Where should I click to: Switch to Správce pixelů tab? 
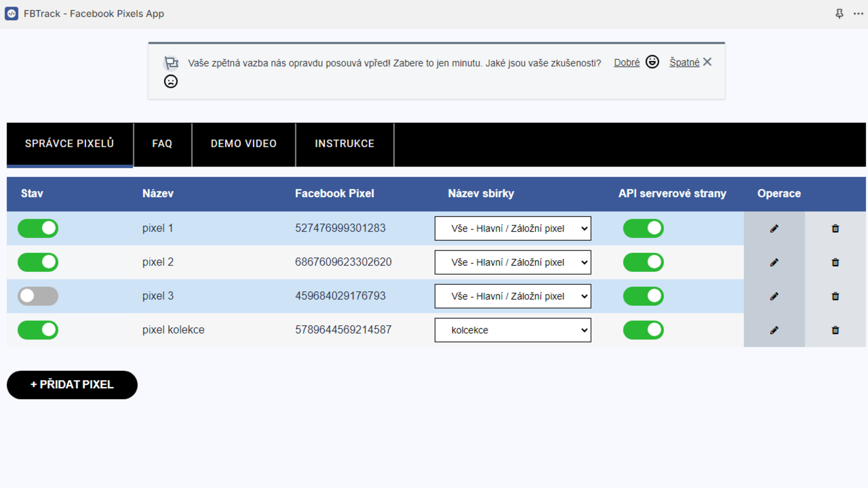69,144
